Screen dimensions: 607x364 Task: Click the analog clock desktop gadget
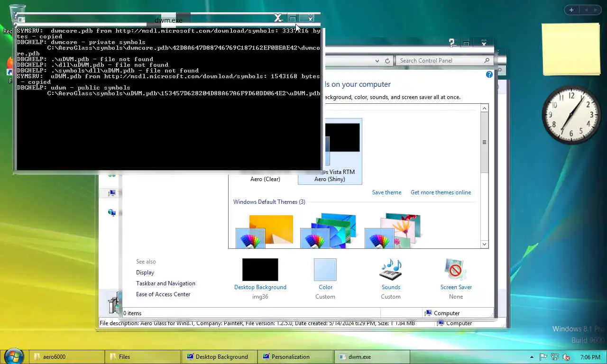(571, 114)
